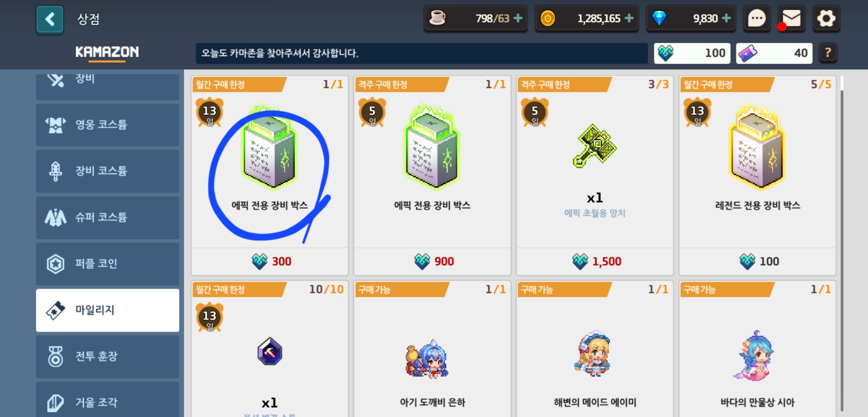Select the 거울 조각 category
The width and height of the screenshot is (868, 417).
(x=108, y=400)
